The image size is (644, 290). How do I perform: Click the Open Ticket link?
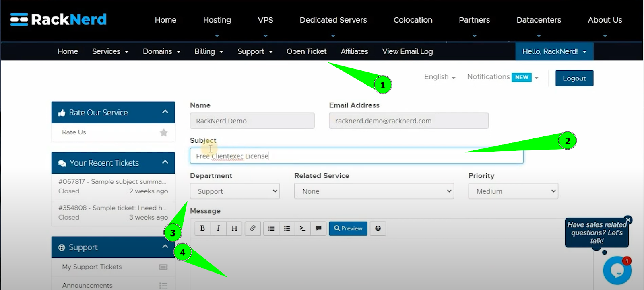[306, 51]
